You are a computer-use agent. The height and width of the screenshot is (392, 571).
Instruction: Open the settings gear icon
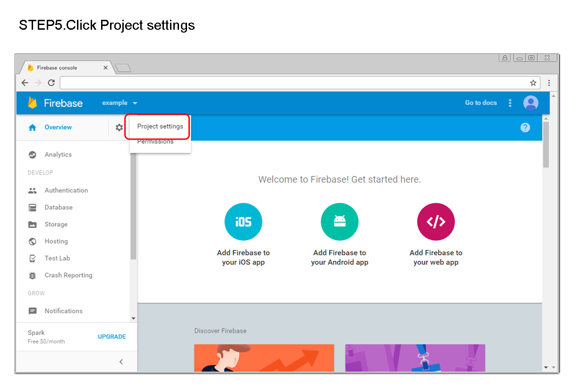click(x=119, y=127)
